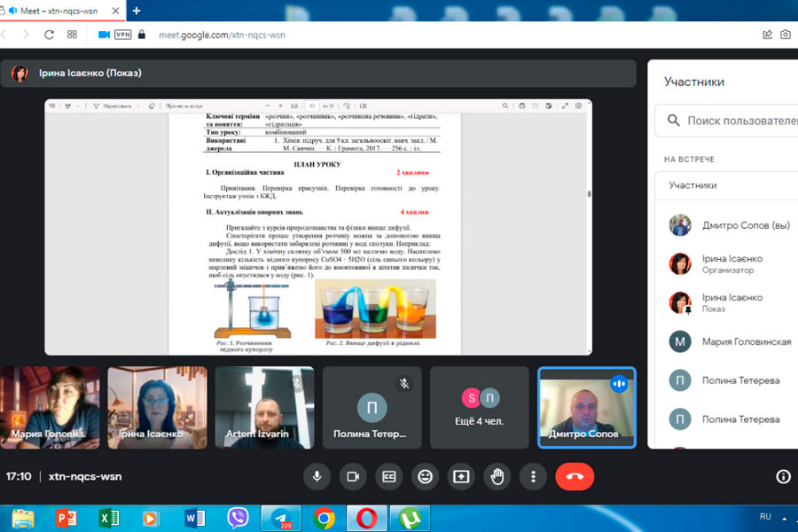Raise hand in the meeting
Viewport: 798px width, 532px height.
(x=497, y=476)
